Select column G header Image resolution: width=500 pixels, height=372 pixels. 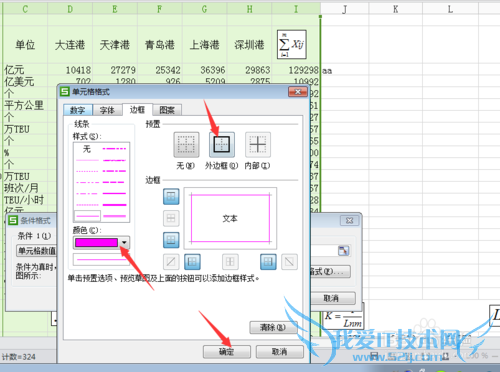(205, 9)
